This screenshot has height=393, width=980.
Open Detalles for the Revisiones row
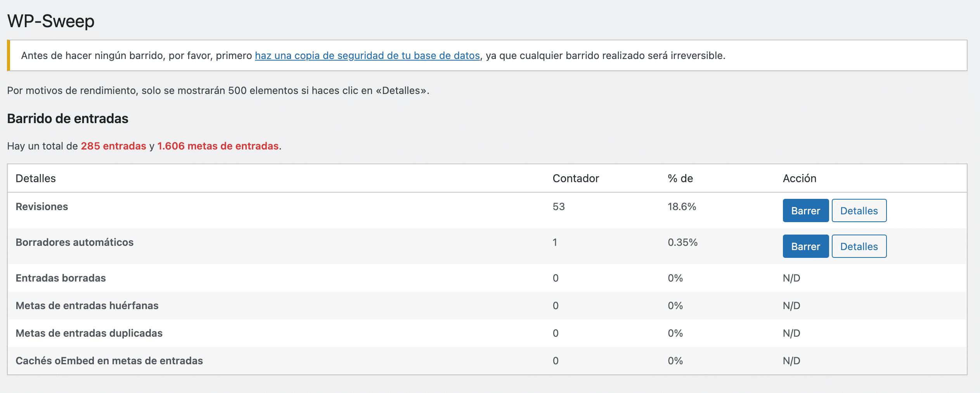point(859,211)
